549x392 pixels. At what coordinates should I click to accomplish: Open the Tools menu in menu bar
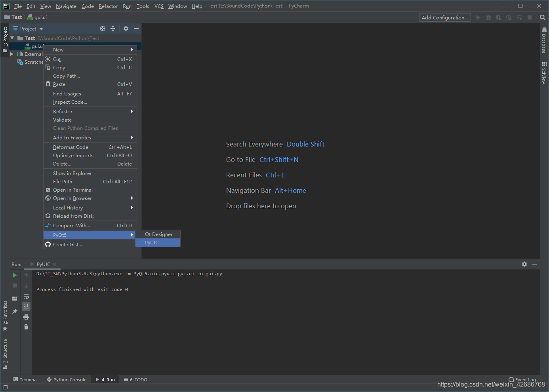(x=143, y=6)
